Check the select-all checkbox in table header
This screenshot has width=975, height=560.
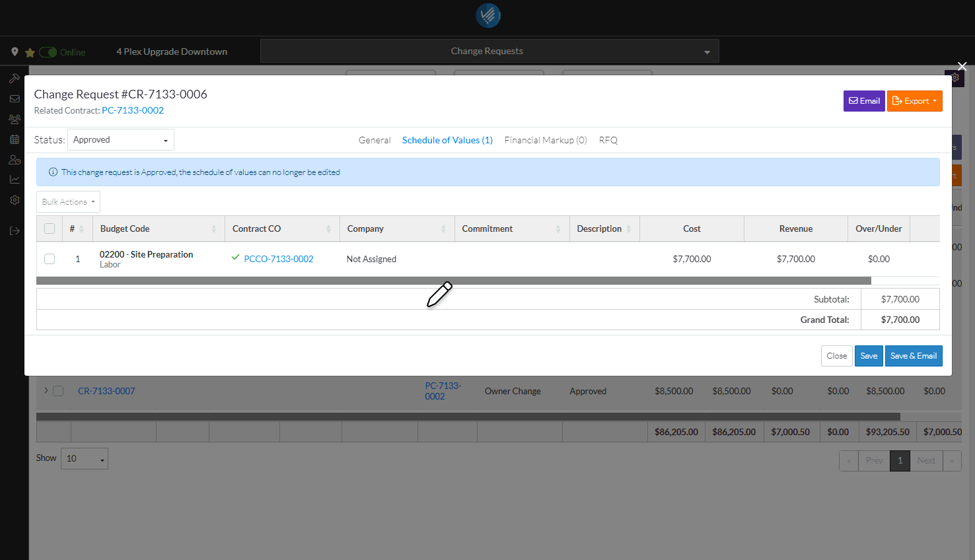click(50, 228)
